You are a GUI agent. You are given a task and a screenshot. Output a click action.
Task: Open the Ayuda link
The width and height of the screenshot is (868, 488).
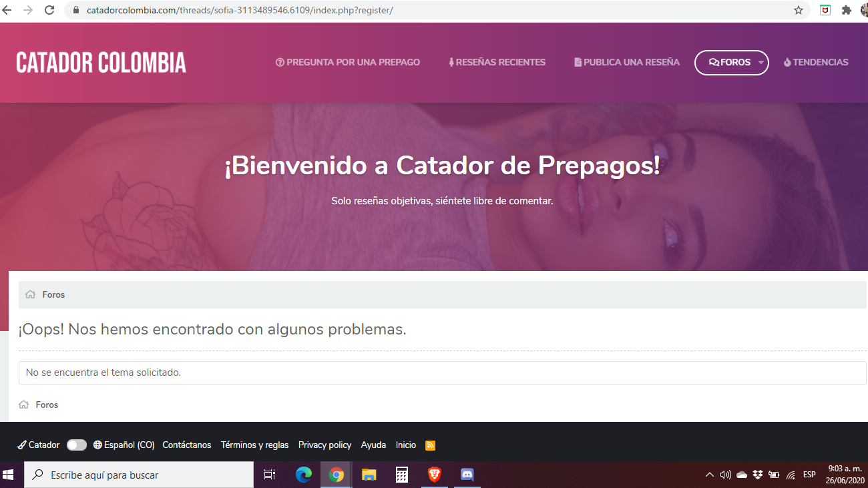(x=373, y=445)
